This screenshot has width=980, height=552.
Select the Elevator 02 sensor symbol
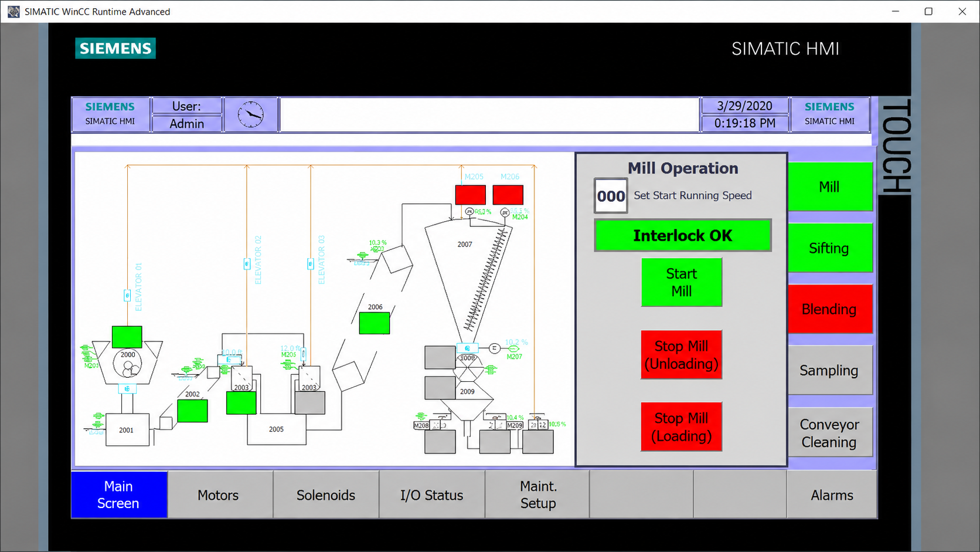(x=247, y=264)
